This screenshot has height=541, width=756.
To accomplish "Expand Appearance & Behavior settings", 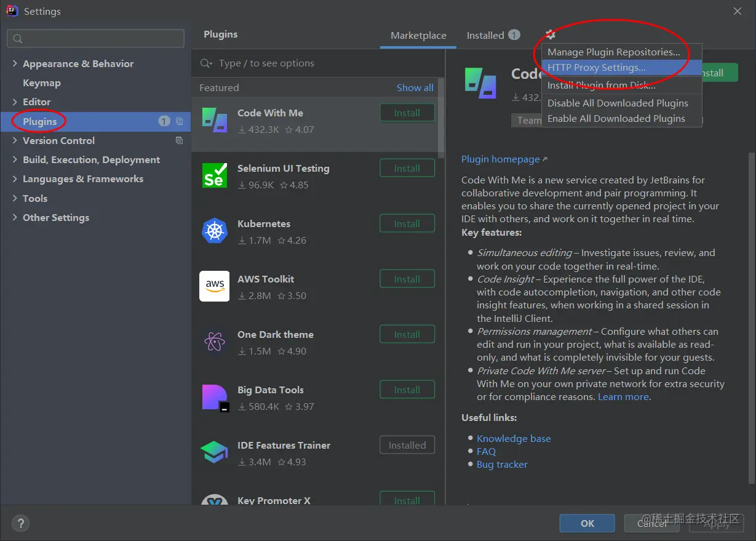I will pos(15,64).
